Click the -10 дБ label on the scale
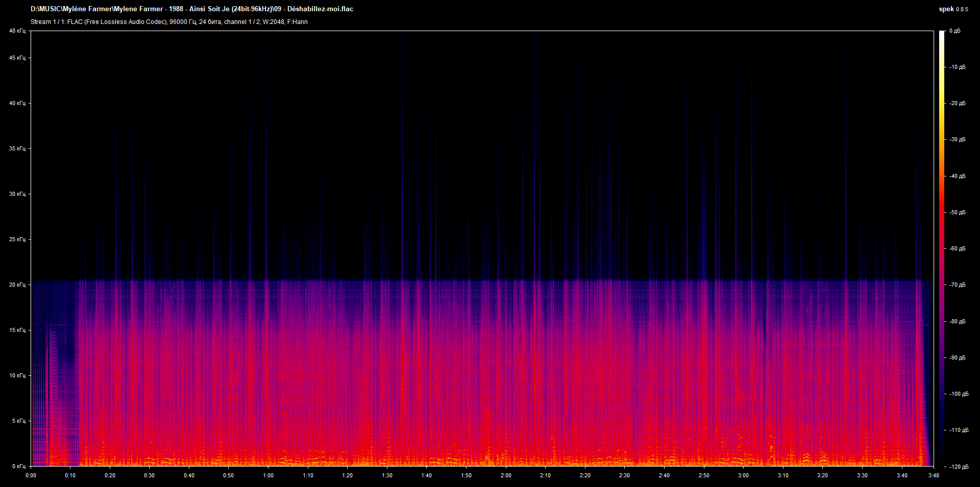The width and height of the screenshot is (980, 487). [x=958, y=67]
